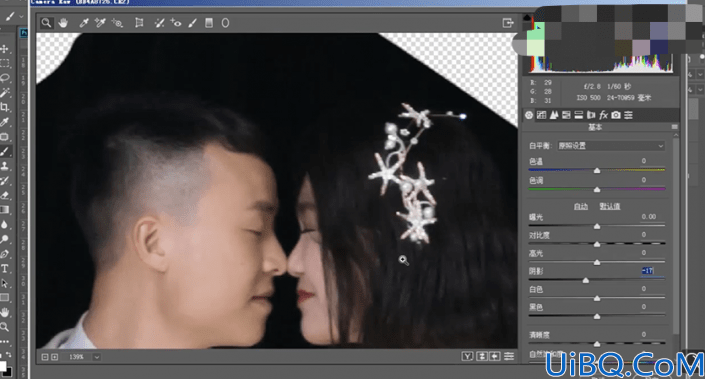This screenshot has height=379, width=705.
Task: Click the Whites slider handle
Action: [597, 298]
